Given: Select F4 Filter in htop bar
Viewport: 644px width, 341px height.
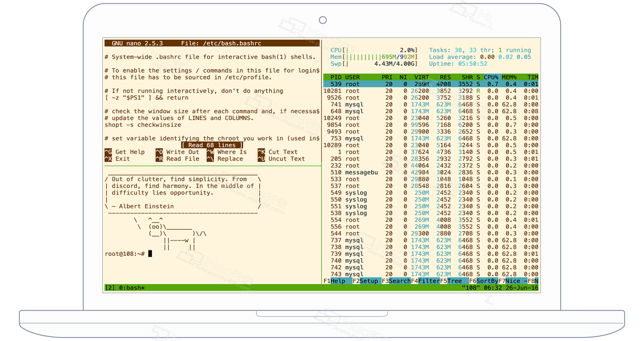Looking at the screenshot, I should (x=425, y=281).
